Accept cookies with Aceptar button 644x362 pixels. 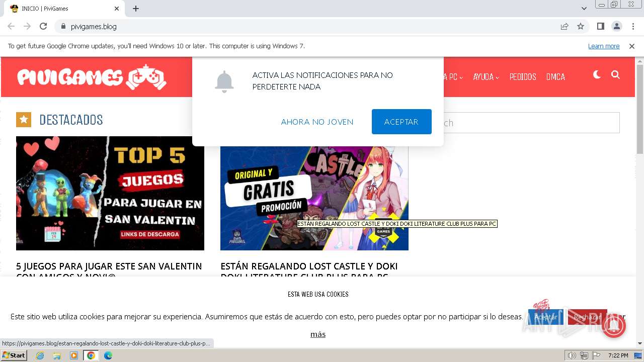coord(545,317)
